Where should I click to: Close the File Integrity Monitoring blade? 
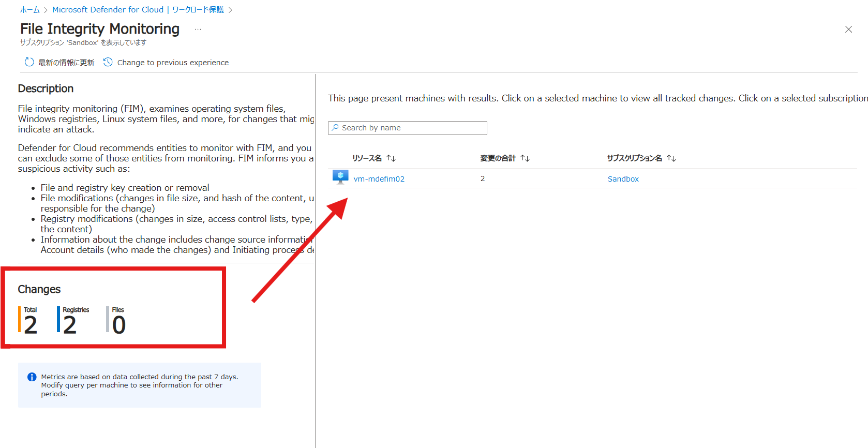point(848,29)
